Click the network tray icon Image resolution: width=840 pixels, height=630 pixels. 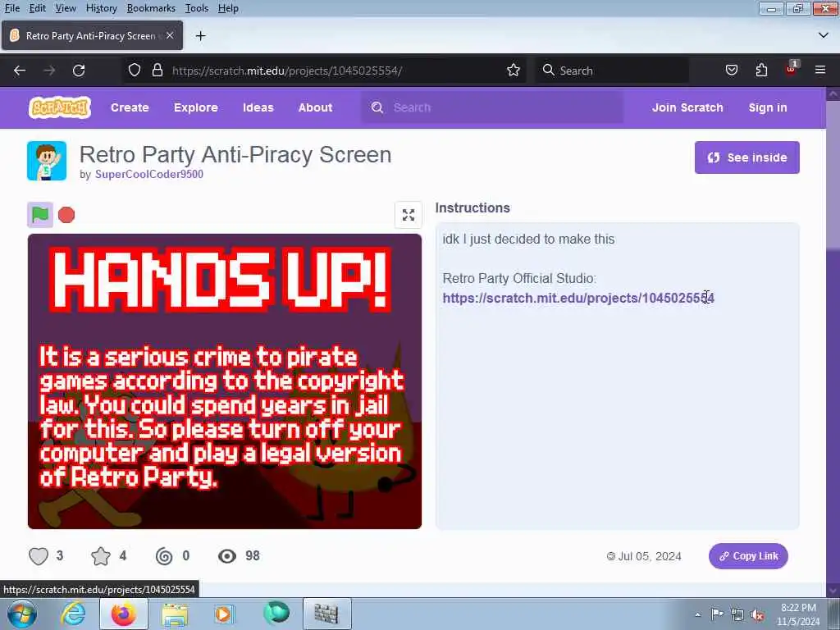737,614
